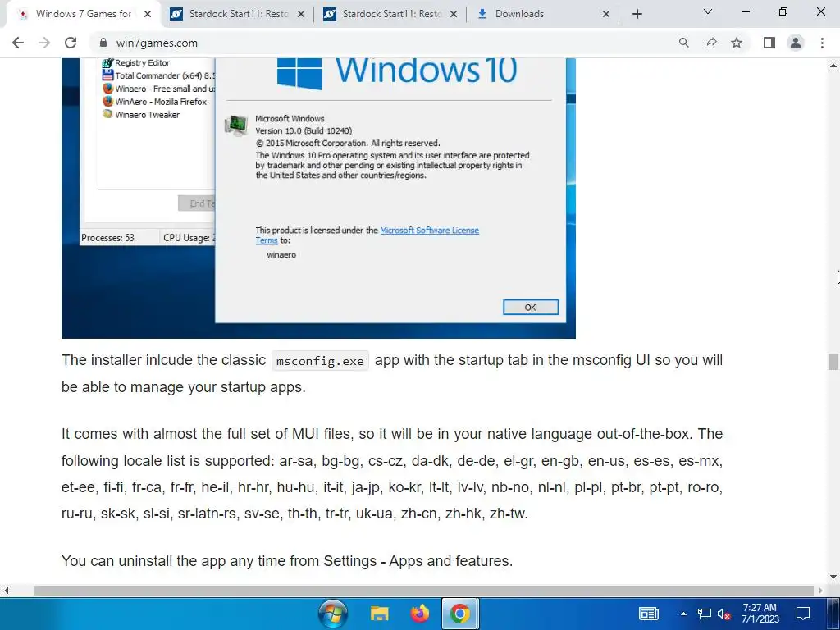The image size is (840, 630).
Task: Click the msconfig.exe code text
Action: [x=320, y=361]
